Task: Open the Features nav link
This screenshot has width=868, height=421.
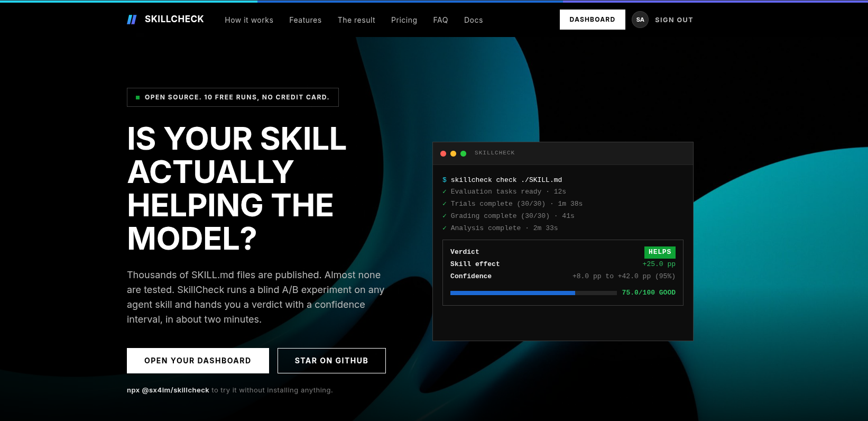Action: point(306,20)
